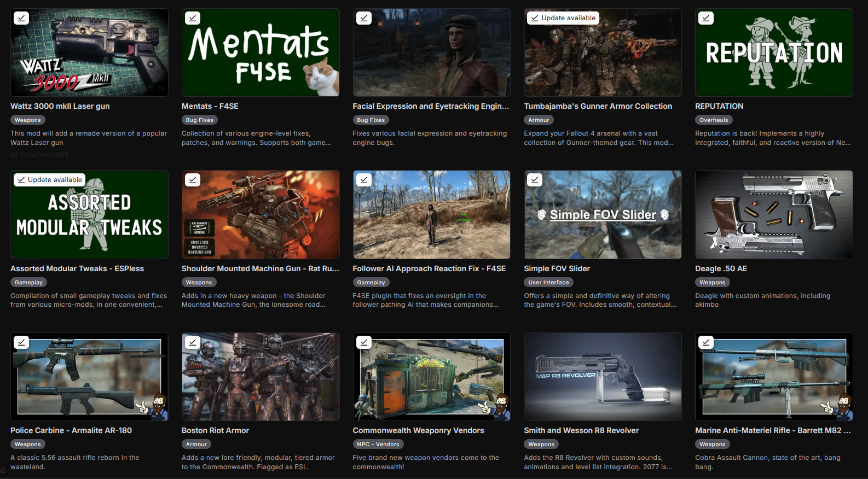Open Commonwealth Weaponry Vendors thumbnail

pyautogui.click(x=432, y=377)
